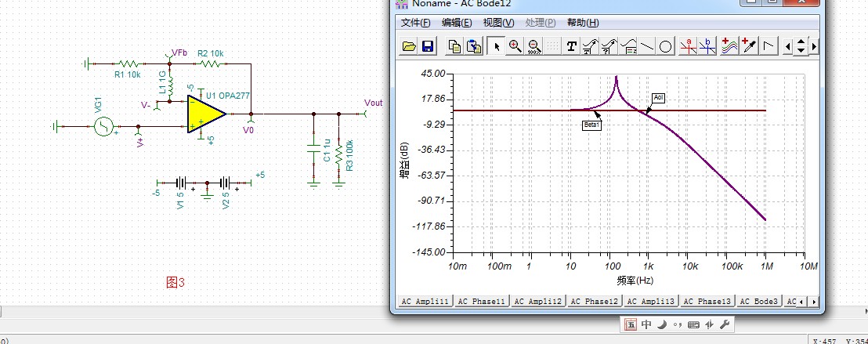The height and width of the screenshot is (344, 868).
Task: Click toolbar right arrow button
Action: [814, 46]
